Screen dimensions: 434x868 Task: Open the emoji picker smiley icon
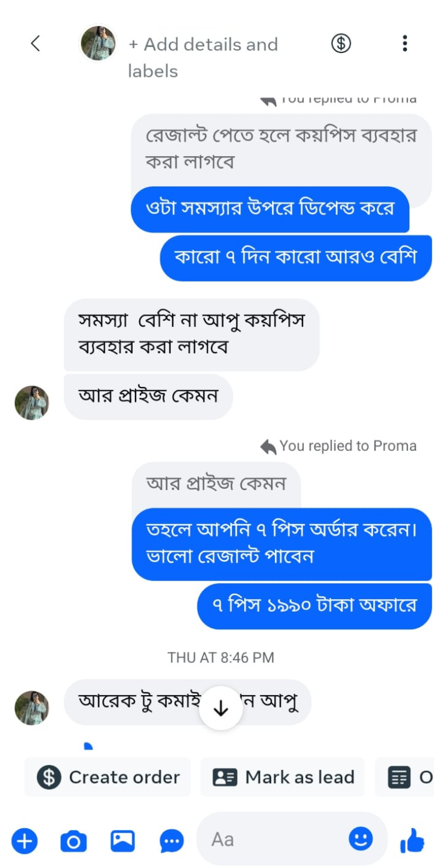coord(360,838)
